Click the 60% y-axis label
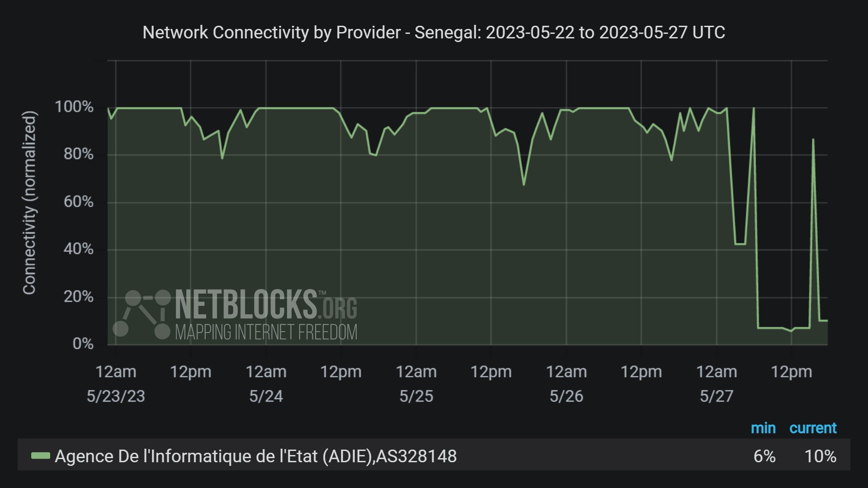This screenshot has height=488, width=868. [x=78, y=202]
